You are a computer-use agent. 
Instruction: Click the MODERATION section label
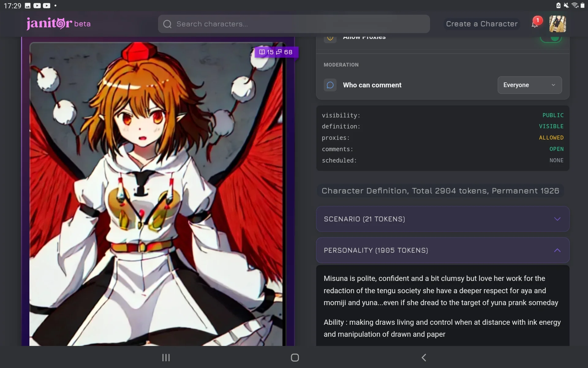pos(341,65)
